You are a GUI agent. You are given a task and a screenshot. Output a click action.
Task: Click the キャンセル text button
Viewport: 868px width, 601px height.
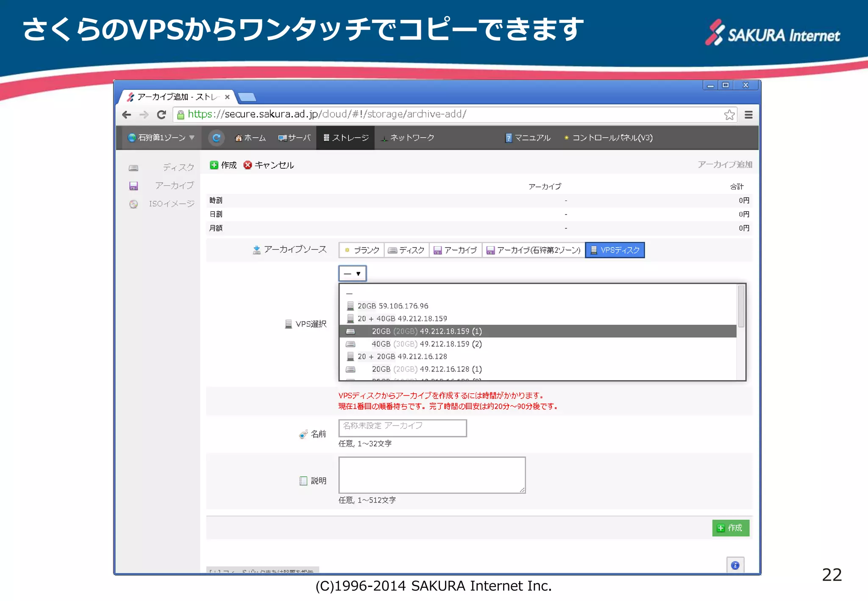(x=274, y=165)
